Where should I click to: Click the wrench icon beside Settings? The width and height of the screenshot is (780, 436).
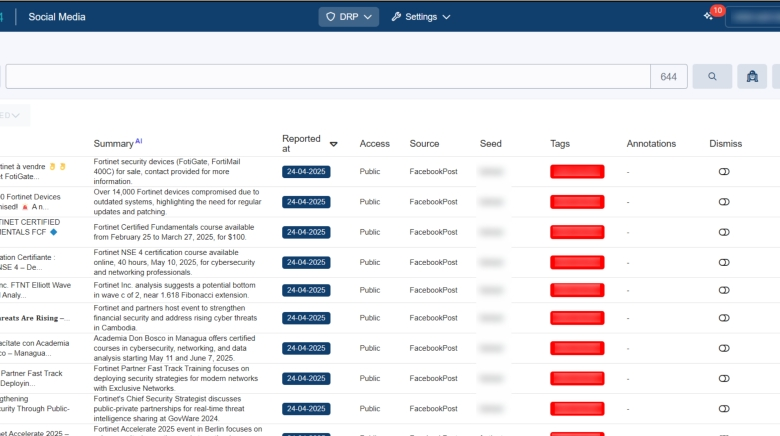pyautogui.click(x=396, y=17)
